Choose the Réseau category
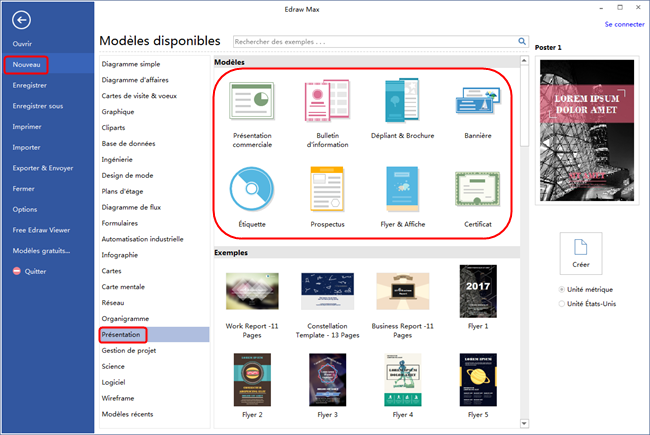 pyautogui.click(x=113, y=303)
